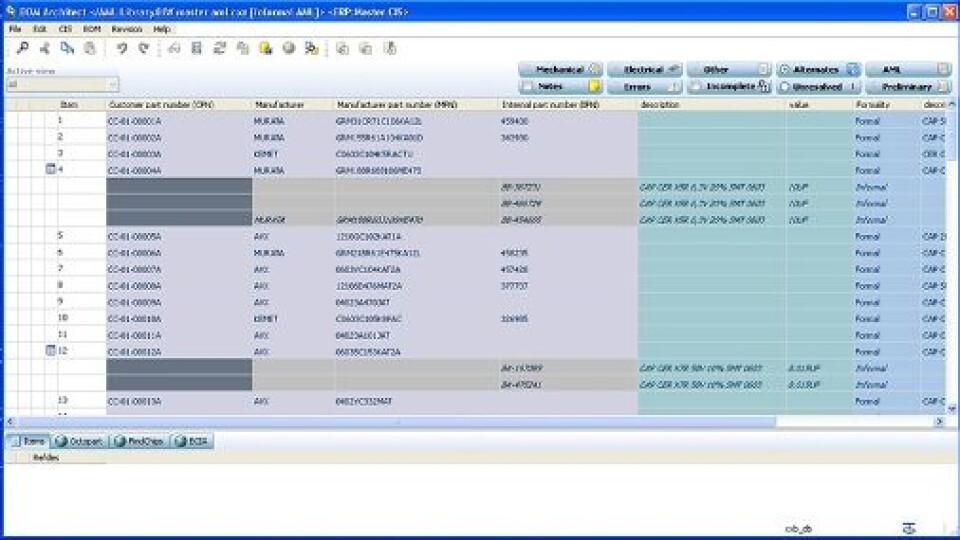Viewport: 960px width, 540px height.
Task: Click the Undo arrow icon
Action: coord(122,48)
